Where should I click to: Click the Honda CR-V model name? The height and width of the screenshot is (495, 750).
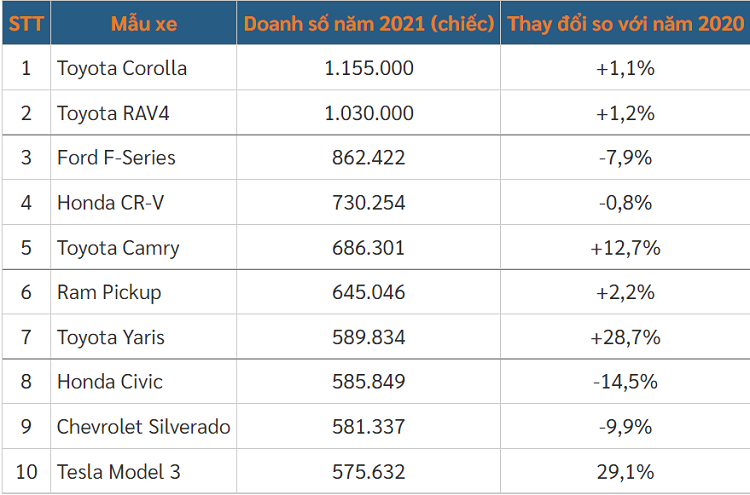click(110, 203)
